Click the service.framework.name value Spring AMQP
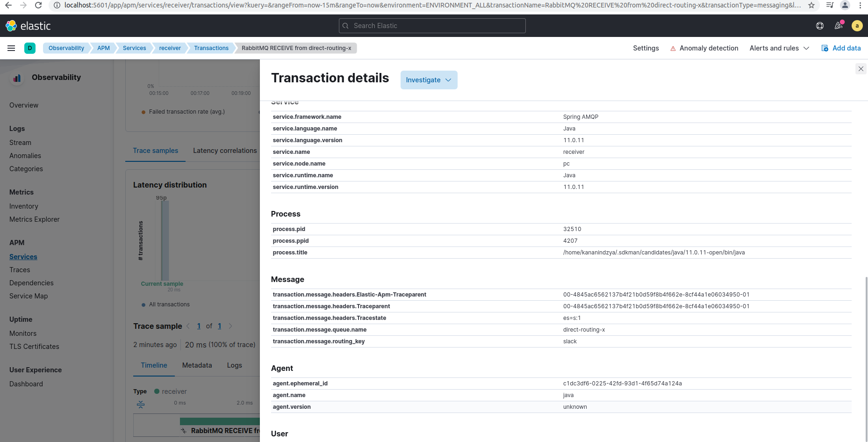 click(x=581, y=117)
